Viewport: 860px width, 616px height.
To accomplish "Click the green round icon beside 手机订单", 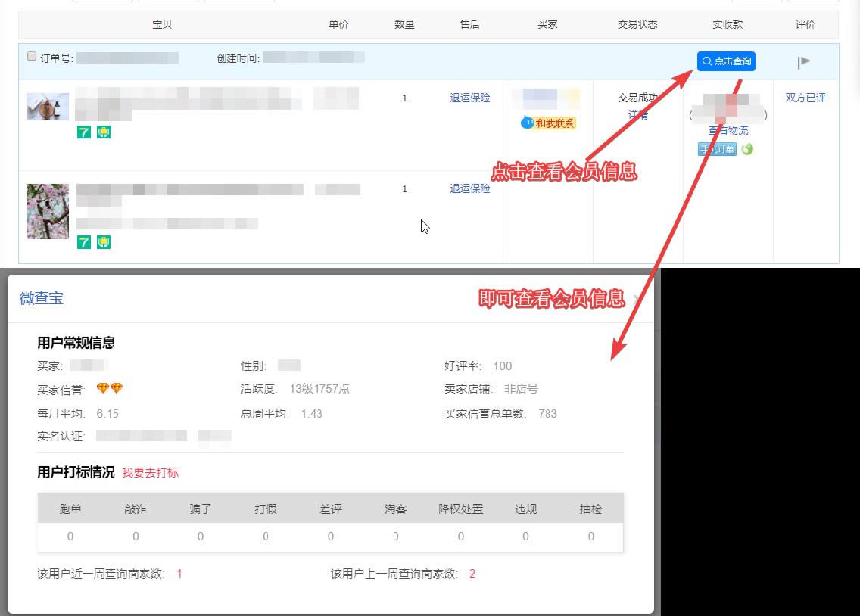I will coord(747,149).
